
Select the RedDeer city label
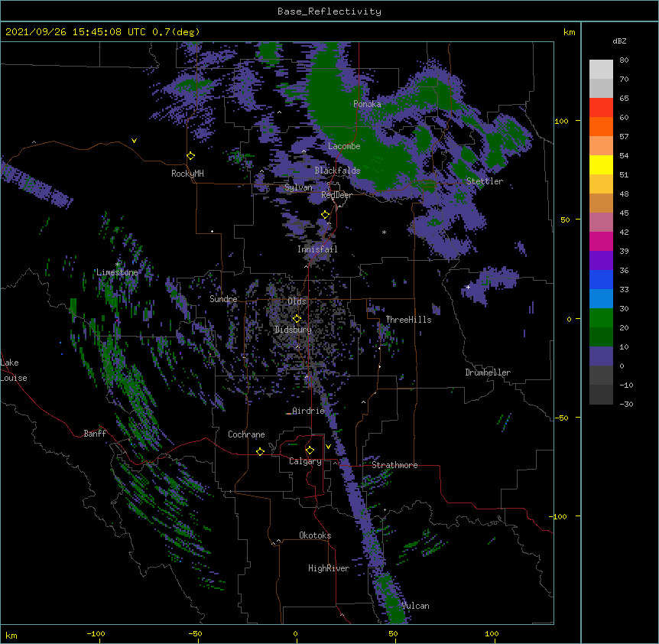(x=336, y=195)
